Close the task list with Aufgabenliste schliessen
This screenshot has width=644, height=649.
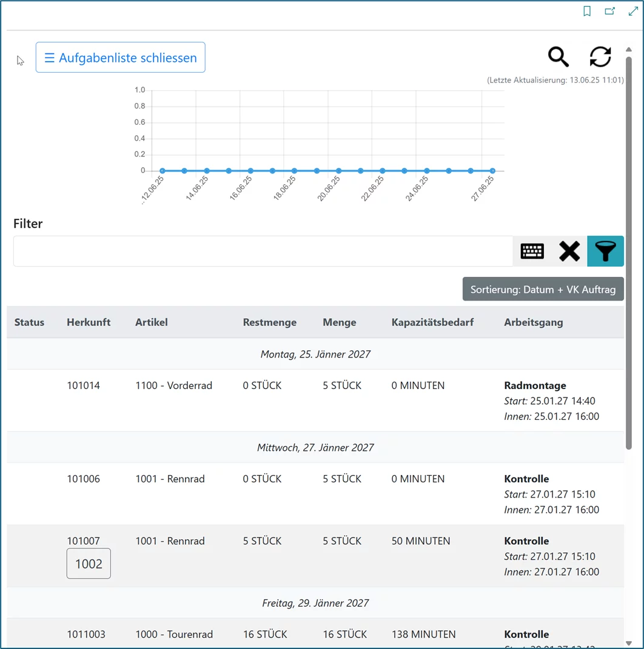pyautogui.click(x=120, y=58)
